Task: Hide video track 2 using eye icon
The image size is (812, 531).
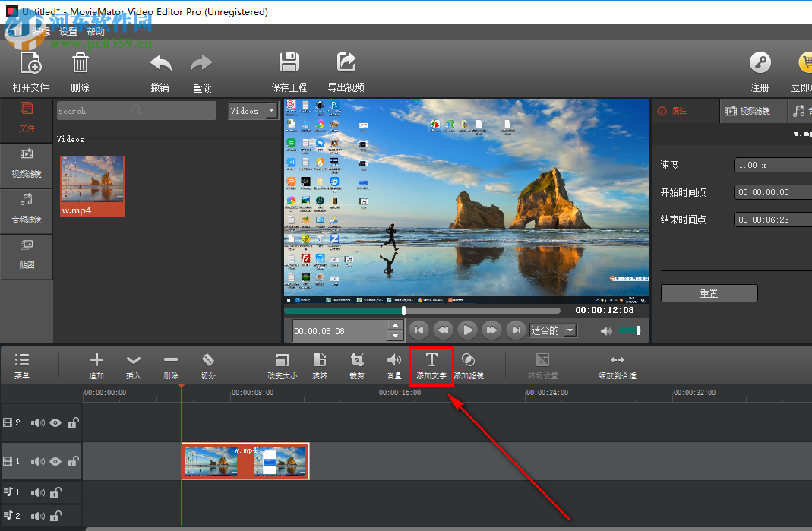Action: pos(55,422)
